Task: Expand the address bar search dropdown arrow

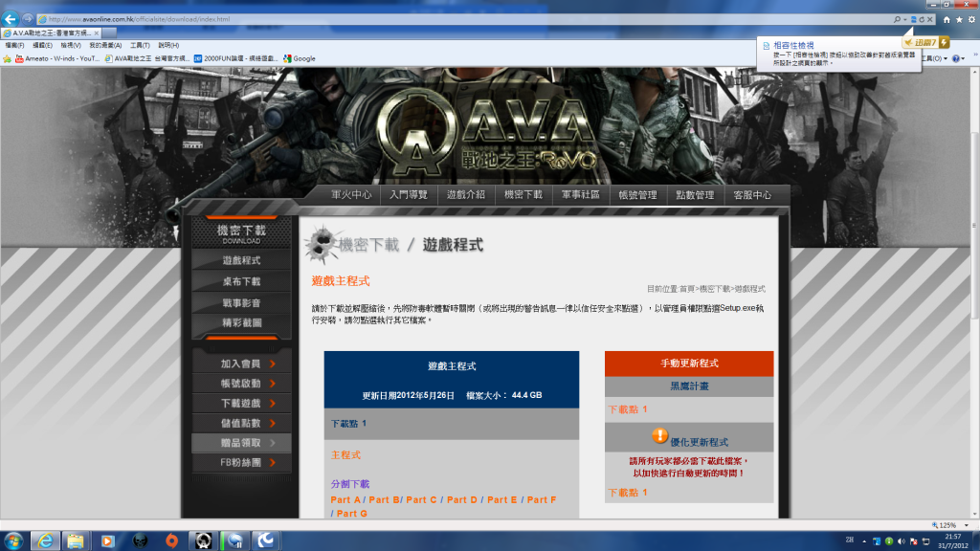Action: pyautogui.click(x=905, y=19)
